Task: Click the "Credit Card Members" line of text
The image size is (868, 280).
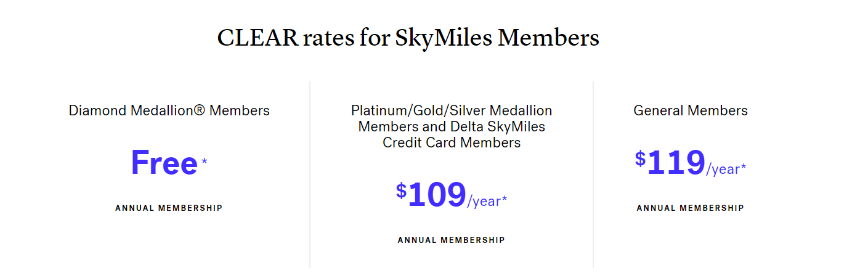Action: tap(452, 143)
